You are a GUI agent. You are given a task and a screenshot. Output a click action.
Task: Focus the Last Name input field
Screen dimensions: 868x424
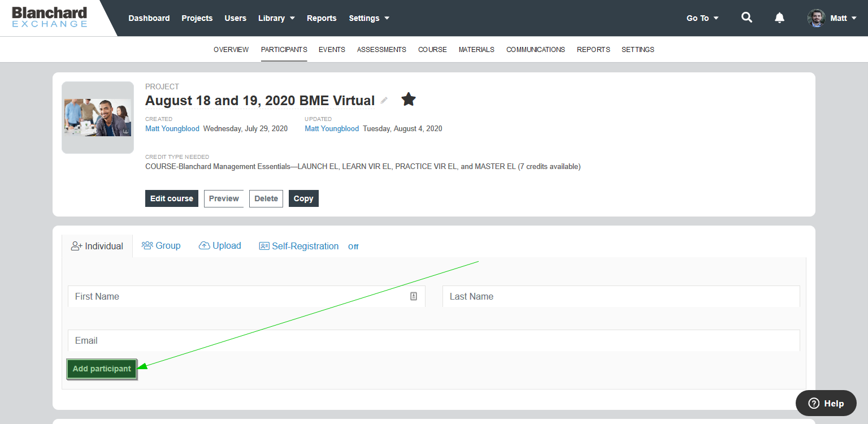point(621,296)
